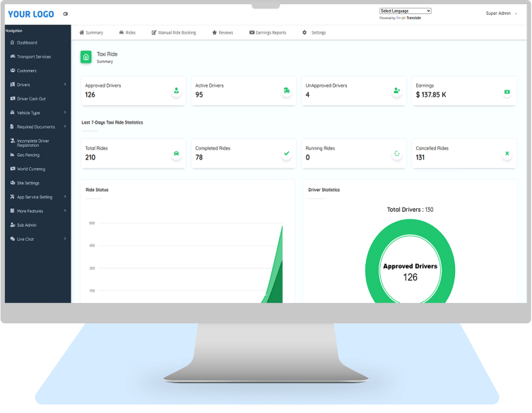The height and width of the screenshot is (413, 532).
Task: Expand the Required Documents submenu chevron
Action: [65, 126]
